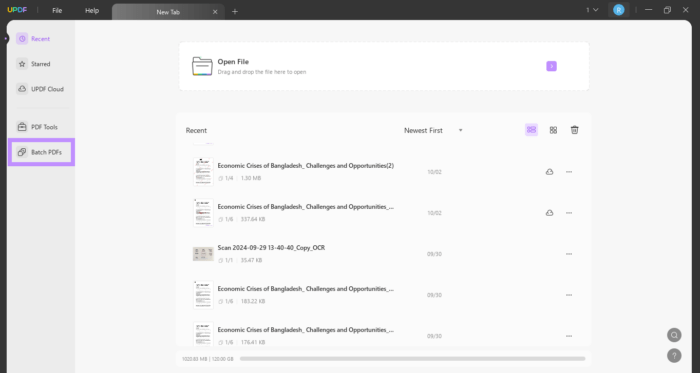Screen dimensions: 700x373
Task: Close the New Tab tab
Action: 215,12
